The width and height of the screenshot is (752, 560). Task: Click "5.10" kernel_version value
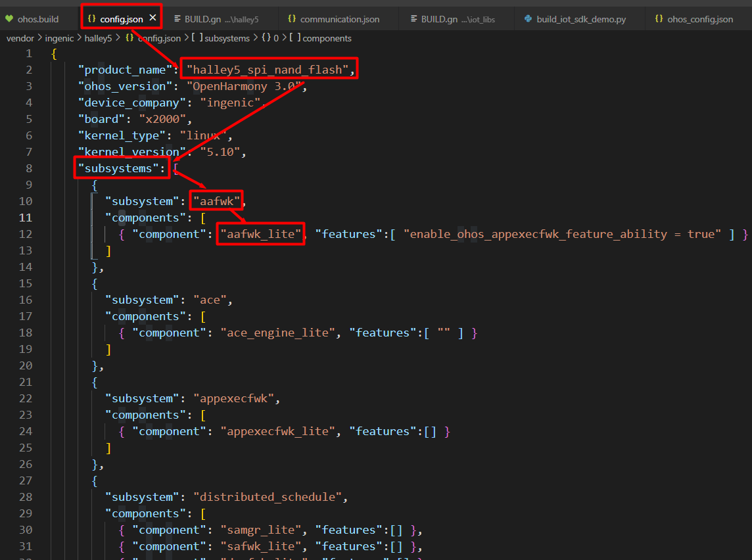pos(220,152)
